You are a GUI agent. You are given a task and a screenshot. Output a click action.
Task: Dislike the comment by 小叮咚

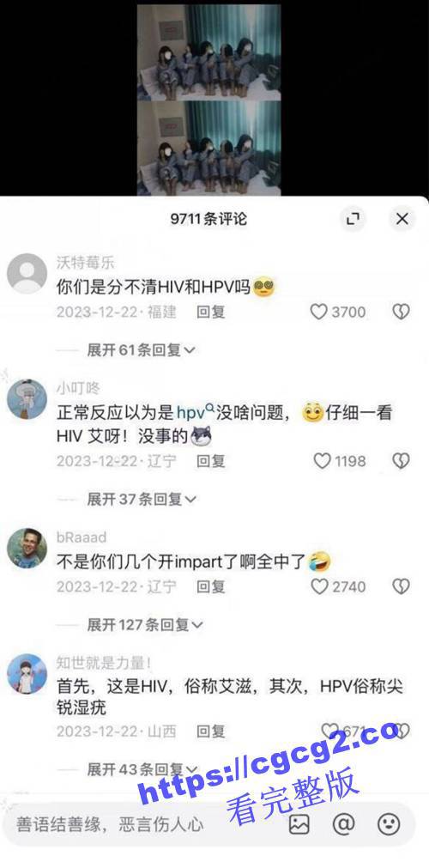[x=401, y=460]
